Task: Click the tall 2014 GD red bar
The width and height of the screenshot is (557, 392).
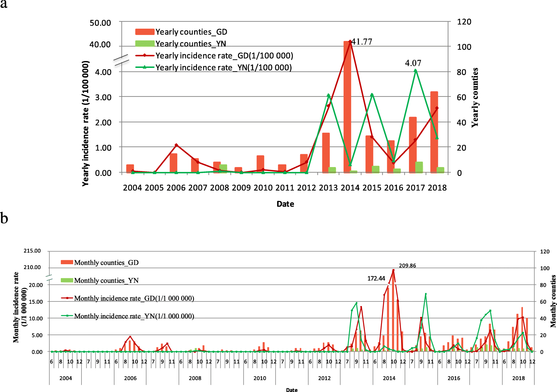Action: (347, 107)
